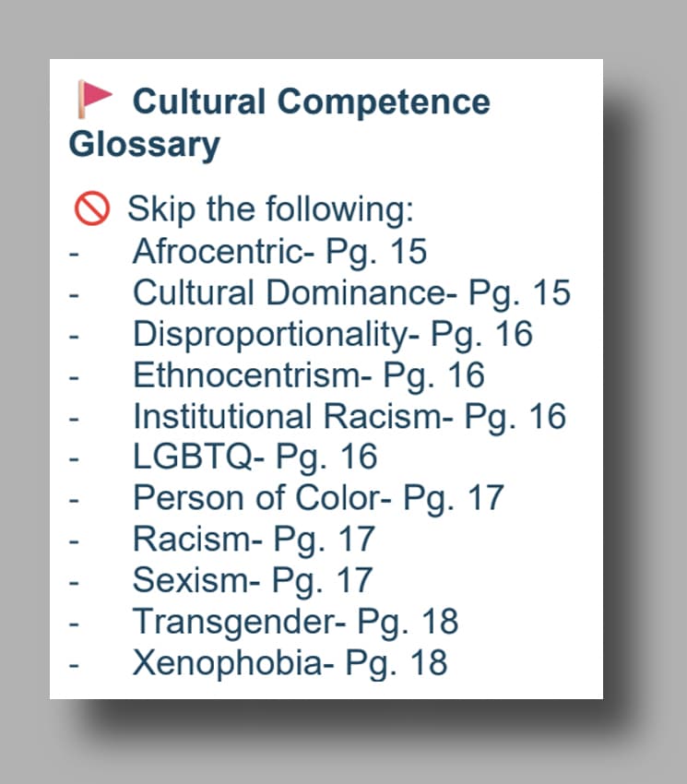
Task: Select the Cultural Competence heading text
Action: tap(311, 101)
